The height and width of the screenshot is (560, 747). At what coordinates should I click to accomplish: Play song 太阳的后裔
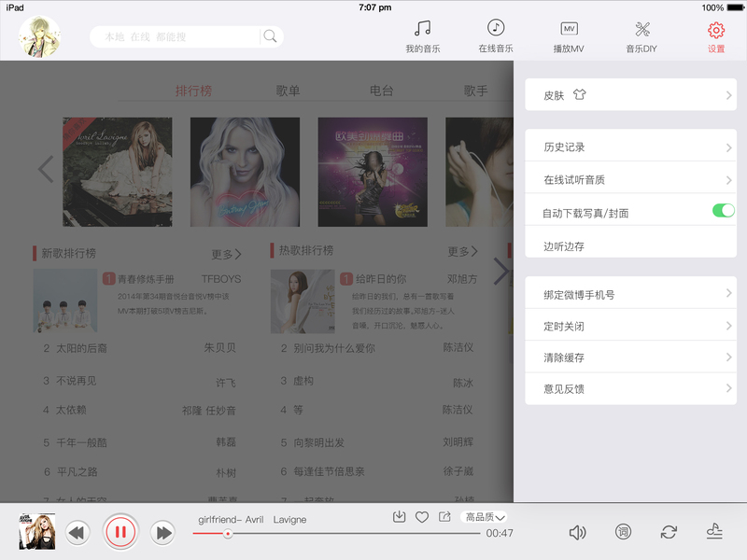tap(81, 348)
